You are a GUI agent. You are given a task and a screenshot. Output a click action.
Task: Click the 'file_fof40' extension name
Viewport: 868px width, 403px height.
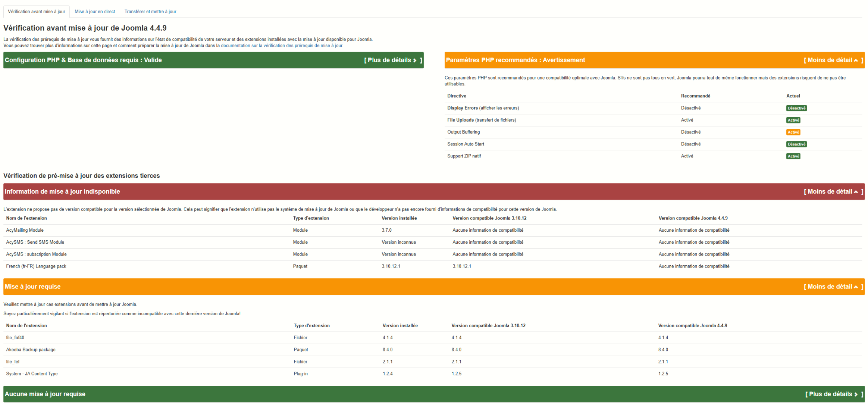point(15,338)
